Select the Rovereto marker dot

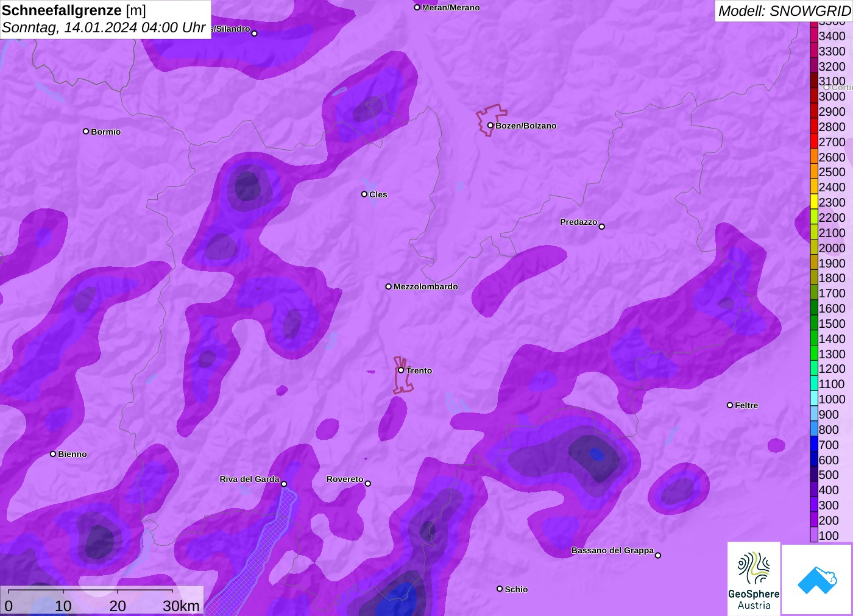tap(367, 484)
